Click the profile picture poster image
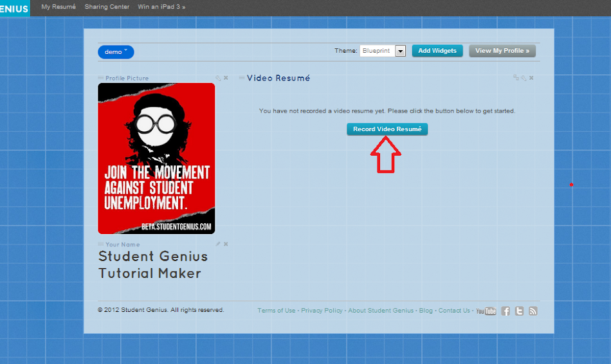Screen dimensions: 611x364 pyautogui.click(x=156, y=158)
